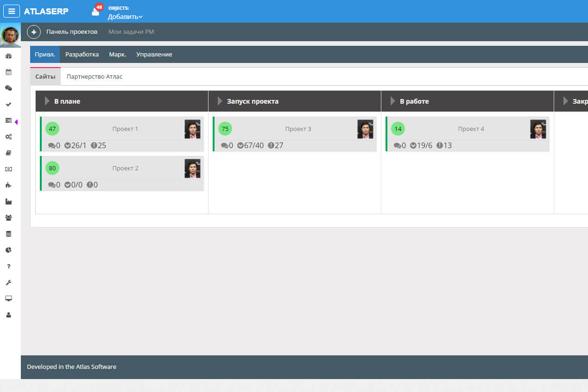Open the projects list sidebar icon
The width and height of the screenshot is (588, 392).
pyautogui.click(x=8, y=120)
